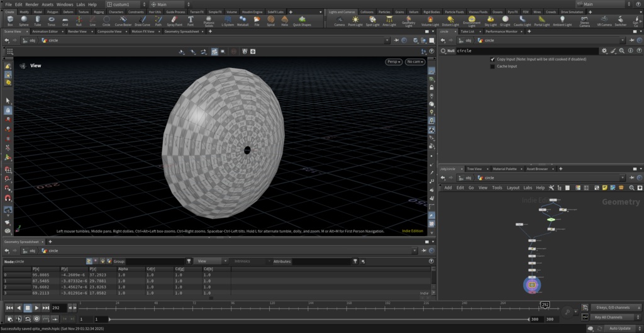Toggle pin on Geometry Spreadsheet pane

point(425,251)
